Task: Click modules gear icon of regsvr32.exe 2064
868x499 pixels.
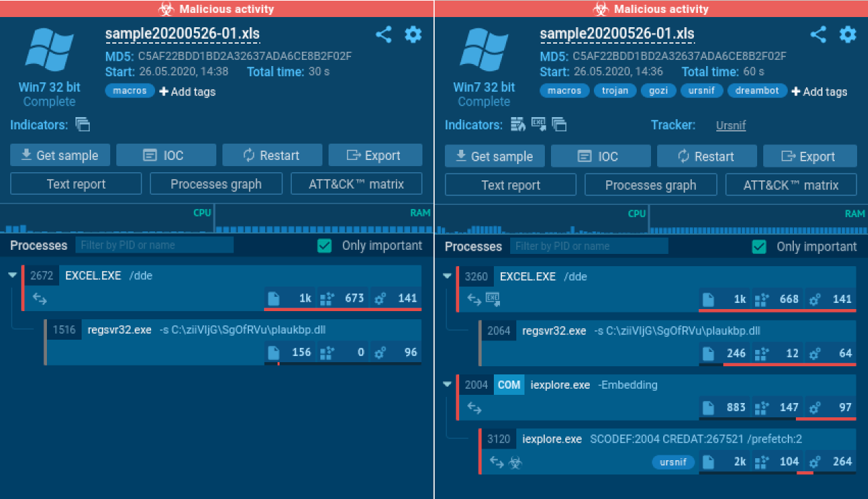Action: tap(816, 353)
